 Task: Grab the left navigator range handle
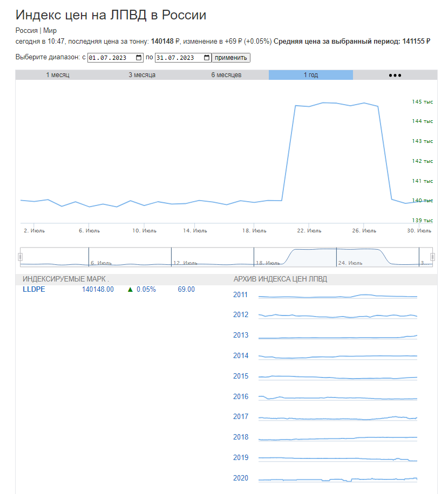coord(20,257)
